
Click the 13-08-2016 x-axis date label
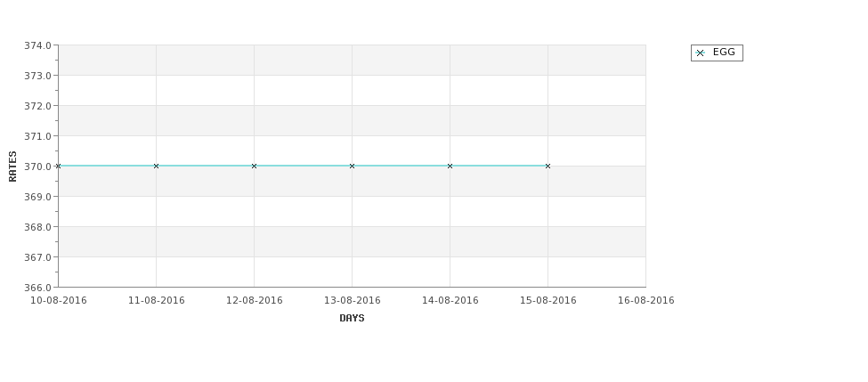pos(352,301)
